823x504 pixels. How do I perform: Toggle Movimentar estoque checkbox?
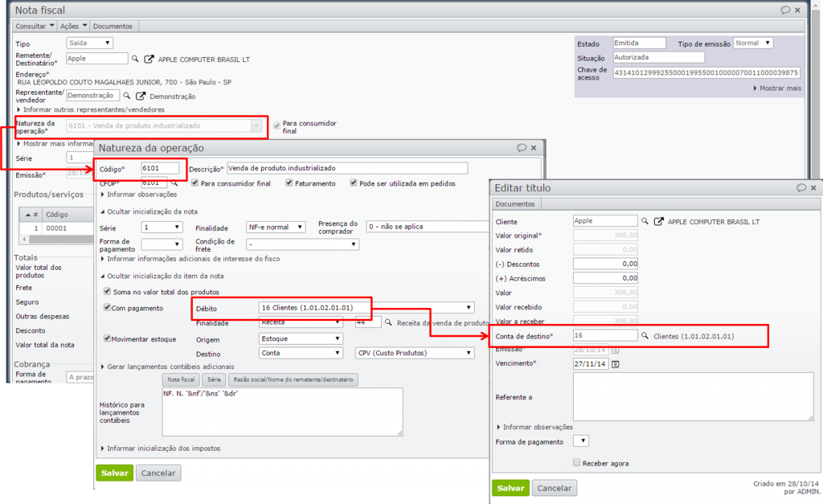107,338
